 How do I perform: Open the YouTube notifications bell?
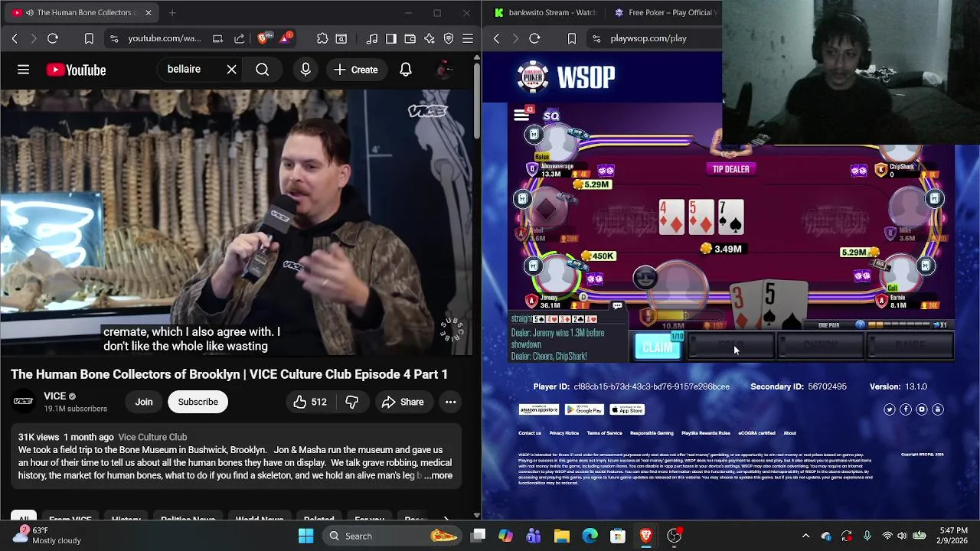(x=406, y=70)
